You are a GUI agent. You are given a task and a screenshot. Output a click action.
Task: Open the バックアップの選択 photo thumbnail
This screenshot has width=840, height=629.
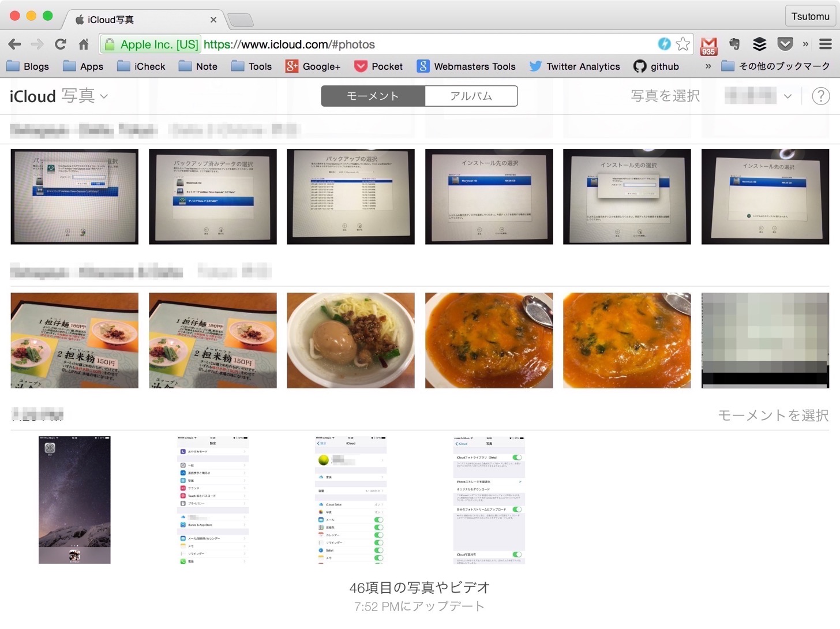point(351,197)
